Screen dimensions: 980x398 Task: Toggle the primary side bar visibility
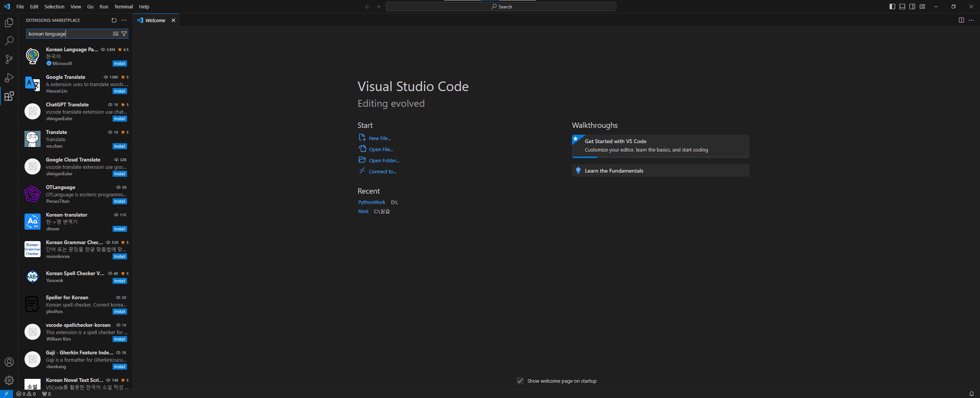coord(892,6)
